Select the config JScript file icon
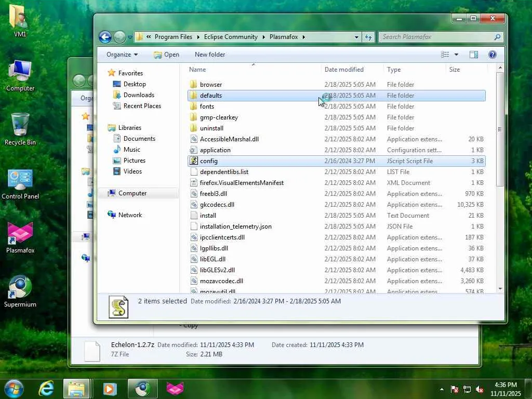The width and height of the screenshot is (532, 399). 193,161
